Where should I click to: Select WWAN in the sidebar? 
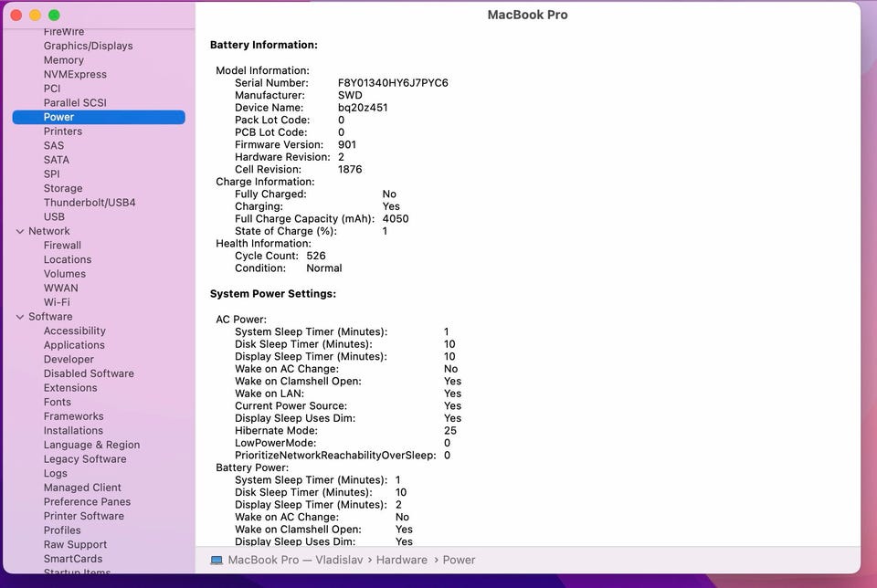pos(61,288)
